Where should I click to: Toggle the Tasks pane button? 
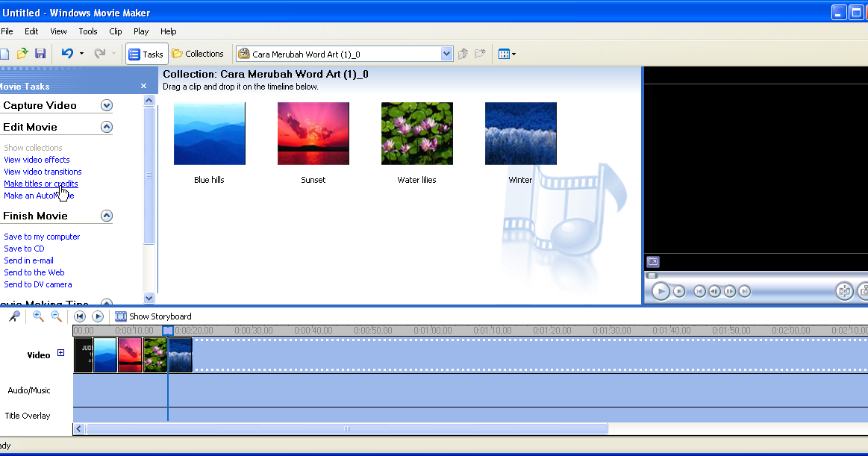tap(146, 54)
